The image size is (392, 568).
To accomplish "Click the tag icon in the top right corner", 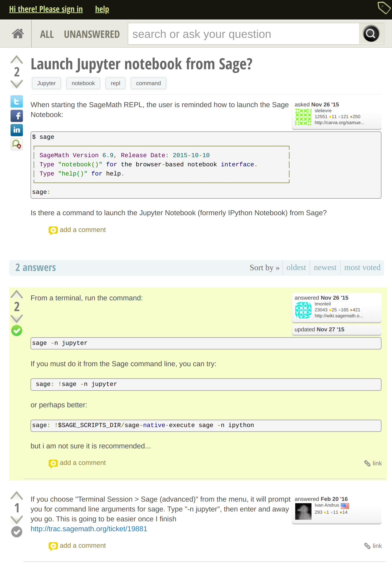I will tap(384, 8).
